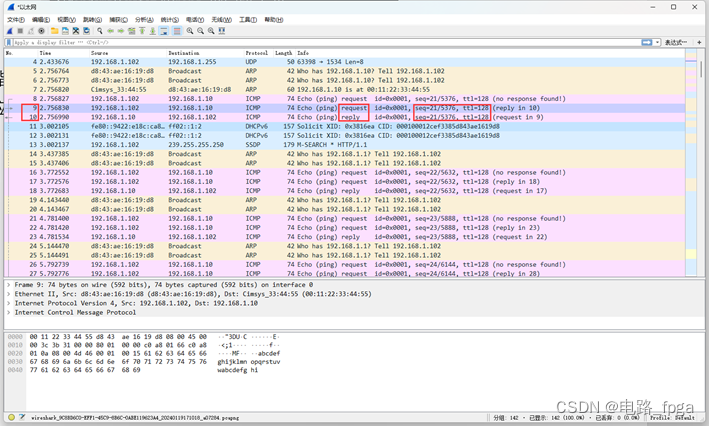The image size is (709, 426).
Task: Open expert information status icon
Action: [11, 417]
